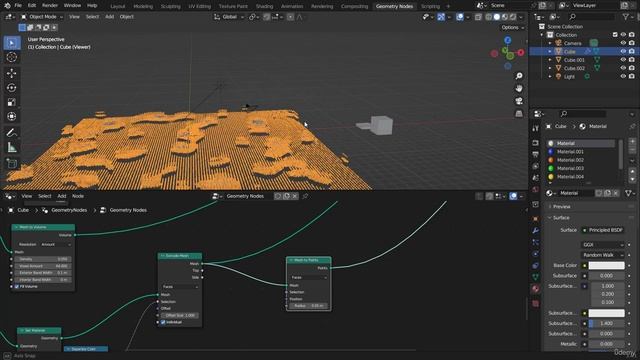Toggle Fill Volume checkbox in Mesh to Volume

pos(17,287)
